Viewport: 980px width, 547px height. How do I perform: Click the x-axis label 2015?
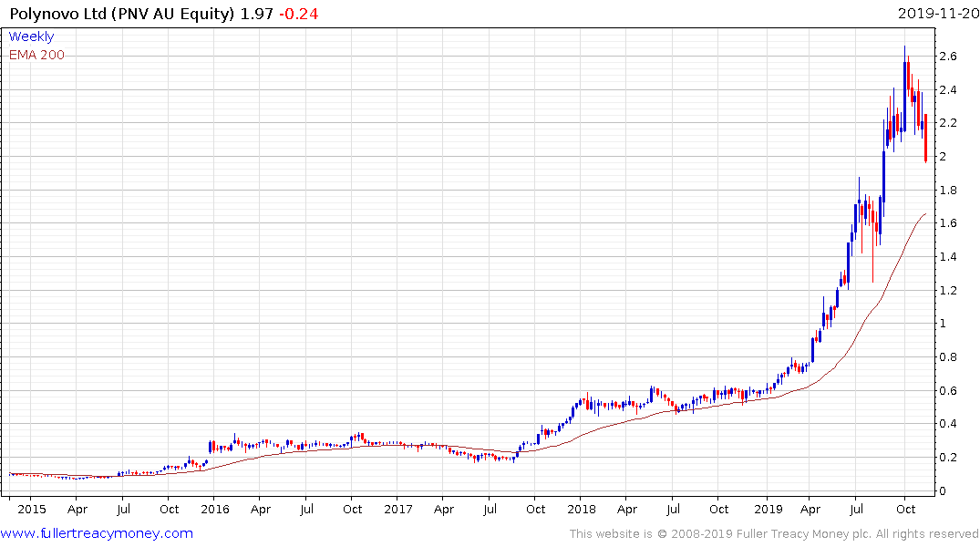[31, 509]
